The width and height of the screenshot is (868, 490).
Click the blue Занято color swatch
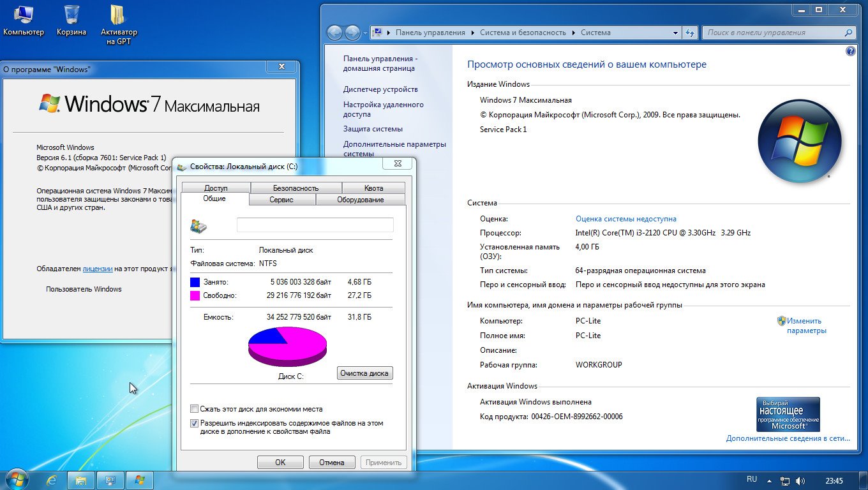coord(195,282)
